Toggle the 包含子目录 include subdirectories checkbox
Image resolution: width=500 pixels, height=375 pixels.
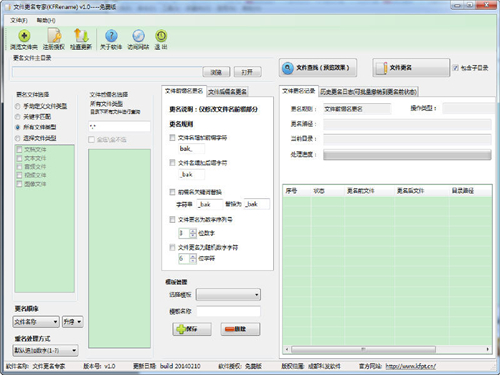pyautogui.click(x=456, y=68)
